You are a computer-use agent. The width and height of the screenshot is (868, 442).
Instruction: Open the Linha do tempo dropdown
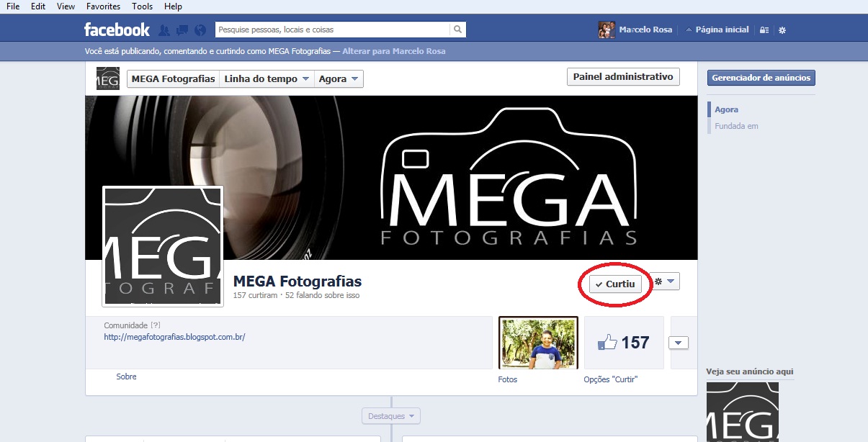click(267, 79)
